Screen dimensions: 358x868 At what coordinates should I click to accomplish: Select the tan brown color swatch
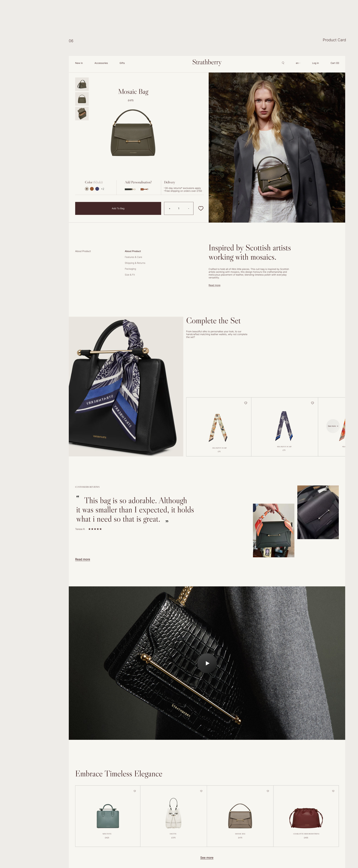92,189
